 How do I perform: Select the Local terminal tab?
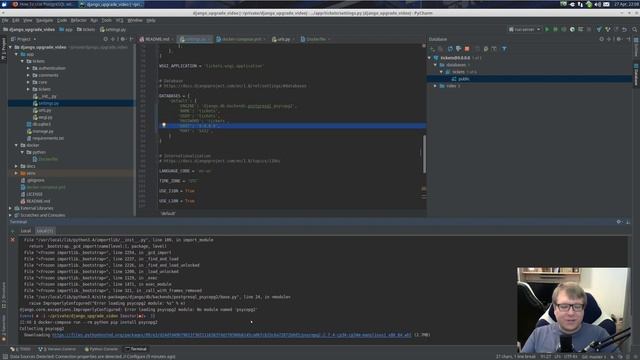coord(26,231)
